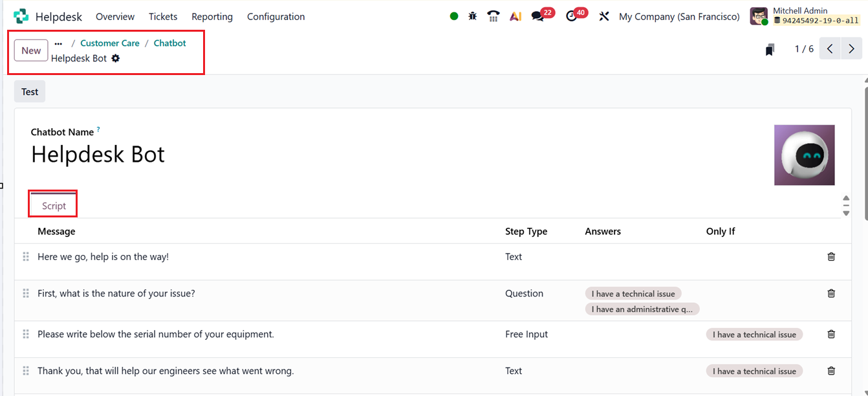Open the activities clock with 40 pending
The image size is (868, 396).
[x=572, y=16]
